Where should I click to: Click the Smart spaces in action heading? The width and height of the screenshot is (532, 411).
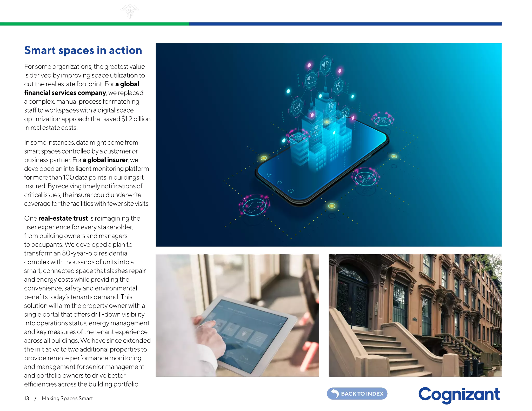coord(83,50)
